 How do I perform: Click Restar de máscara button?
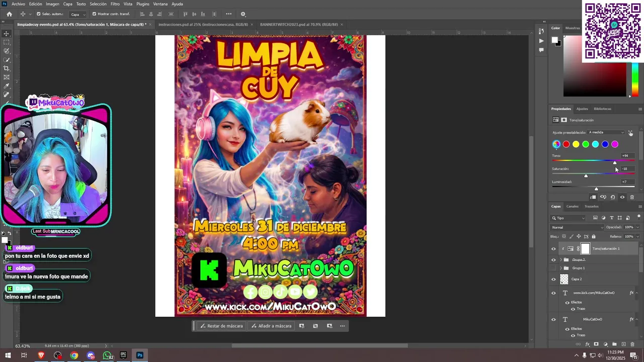pos(221,326)
